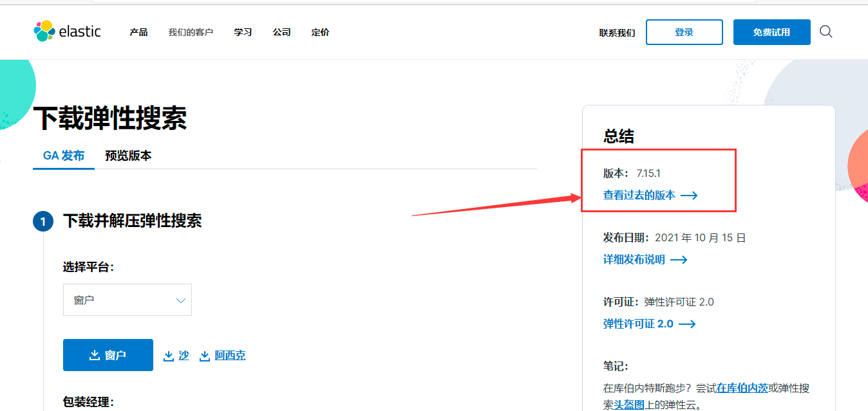Switch to the 预览版本 tab
Screen dimensions: 868x411
click(x=128, y=156)
